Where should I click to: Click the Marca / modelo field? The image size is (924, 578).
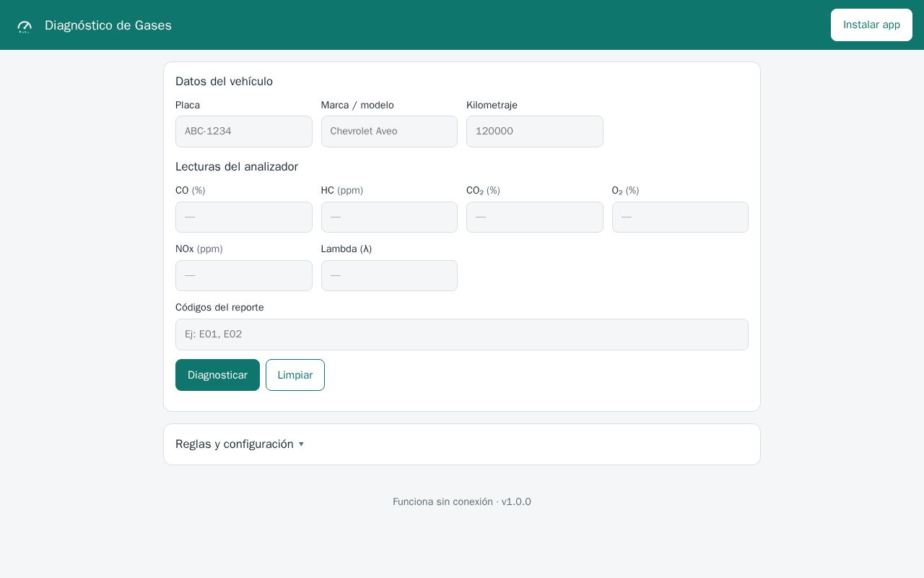pos(389,131)
